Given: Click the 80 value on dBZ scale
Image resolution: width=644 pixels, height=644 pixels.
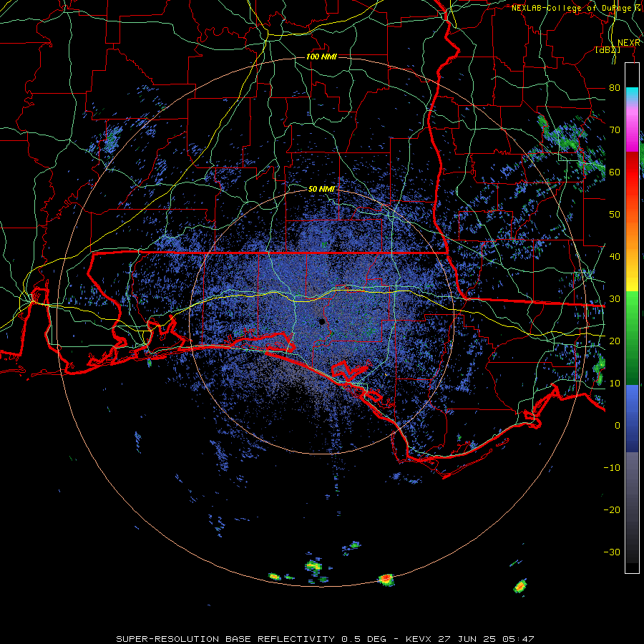Looking at the screenshot, I should pos(615,87).
